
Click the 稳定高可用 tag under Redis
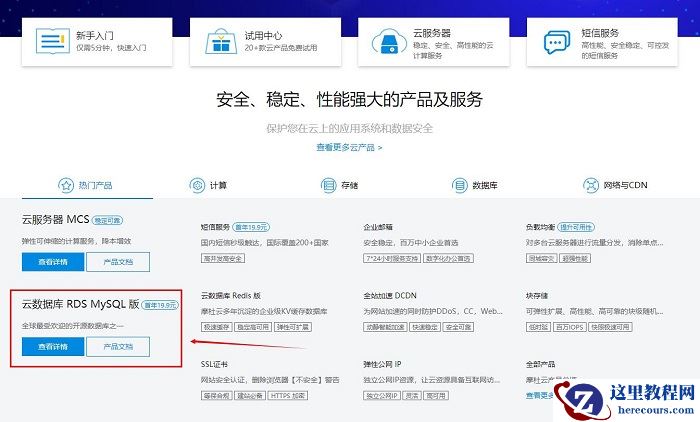click(x=253, y=327)
